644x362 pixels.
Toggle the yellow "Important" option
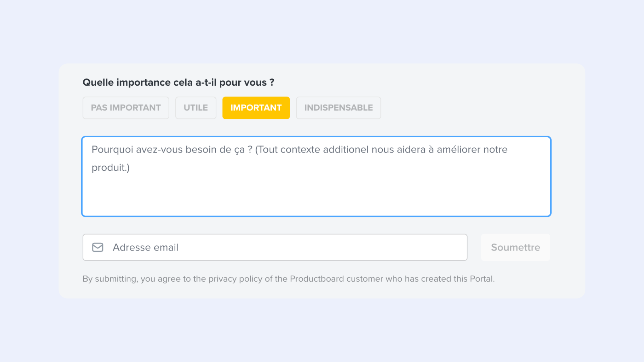pos(256,108)
